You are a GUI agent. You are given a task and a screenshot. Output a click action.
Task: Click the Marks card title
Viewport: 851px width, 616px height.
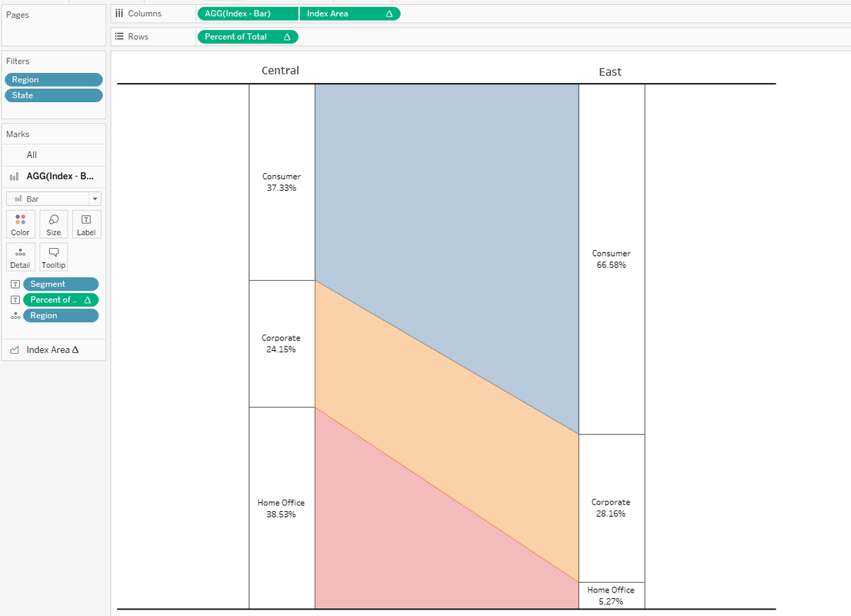pos(18,134)
